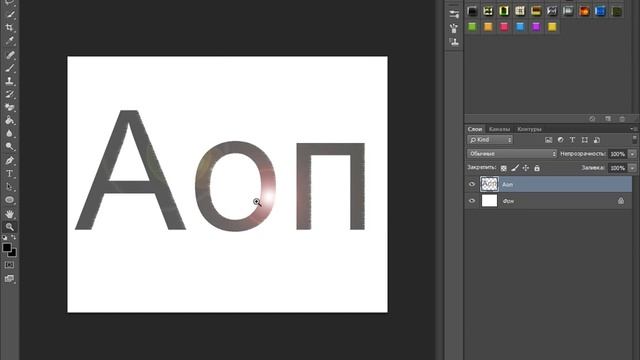The width and height of the screenshot is (640, 360).
Task: Select the Path Selection tool
Action: [10, 187]
